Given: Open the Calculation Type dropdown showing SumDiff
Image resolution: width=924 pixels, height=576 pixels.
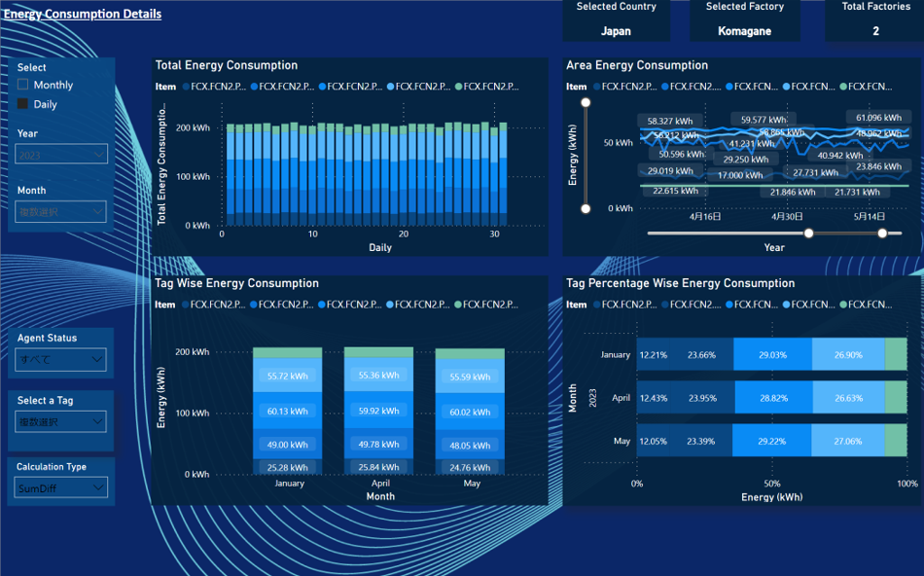Looking at the screenshot, I should (60, 486).
